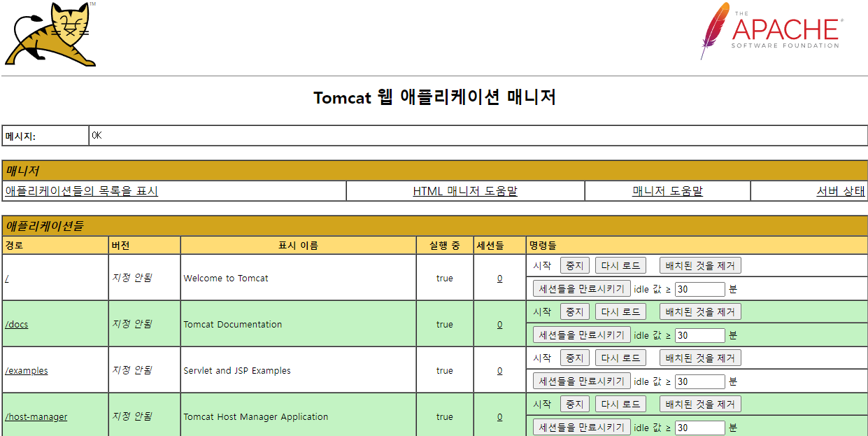The height and width of the screenshot is (436, 868).
Task: Focus idle value field for /examples
Action: [699, 381]
